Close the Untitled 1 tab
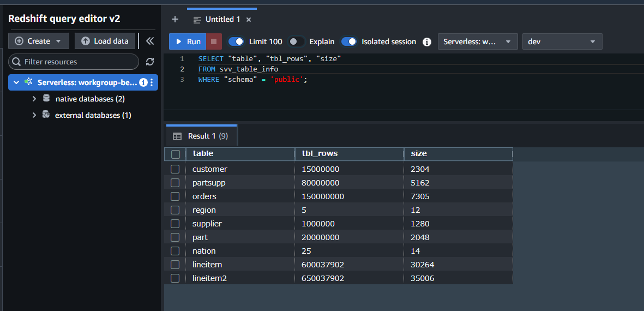Viewport: 644px width, 311px height. pos(249,19)
